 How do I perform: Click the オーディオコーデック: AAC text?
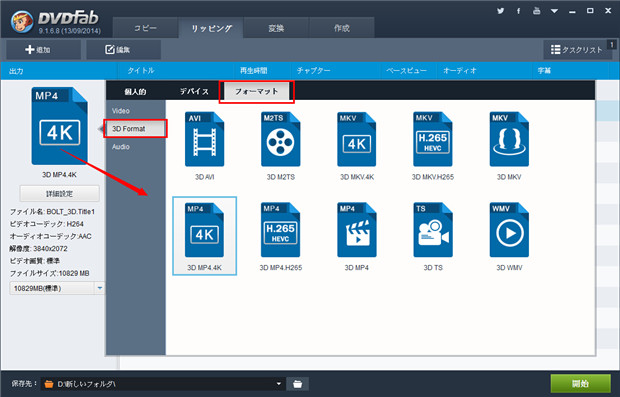(51, 236)
